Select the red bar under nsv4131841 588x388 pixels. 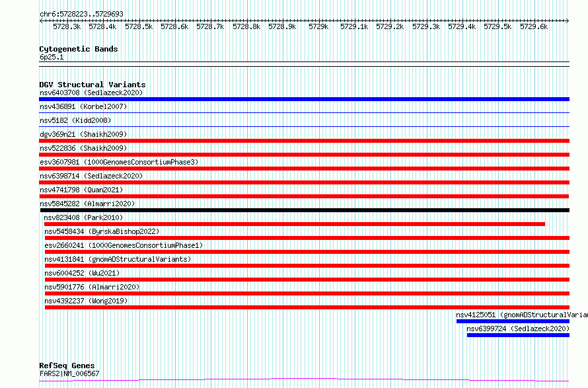click(x=307, y=266)
